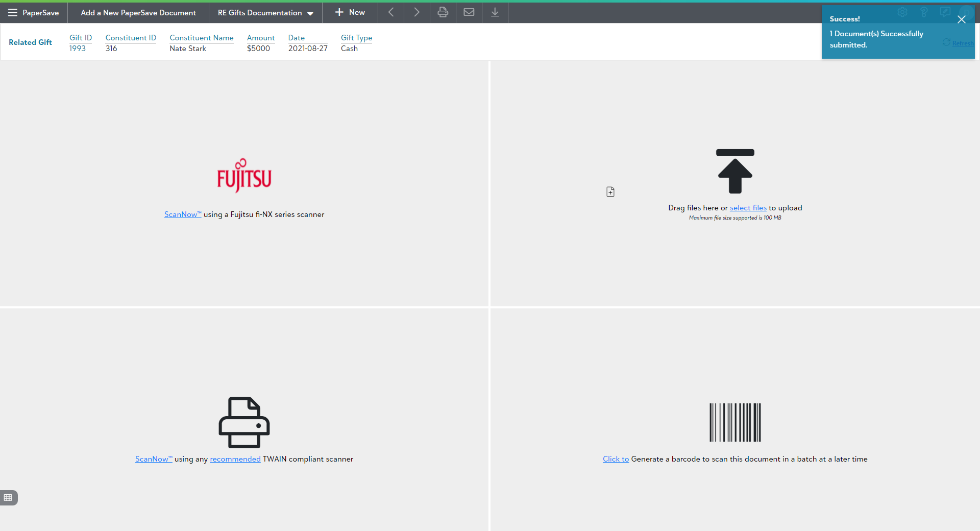The width and height of the screenshot is (980, 531).
Task: Click the print icon in toolbar
Action: [443, 13]
